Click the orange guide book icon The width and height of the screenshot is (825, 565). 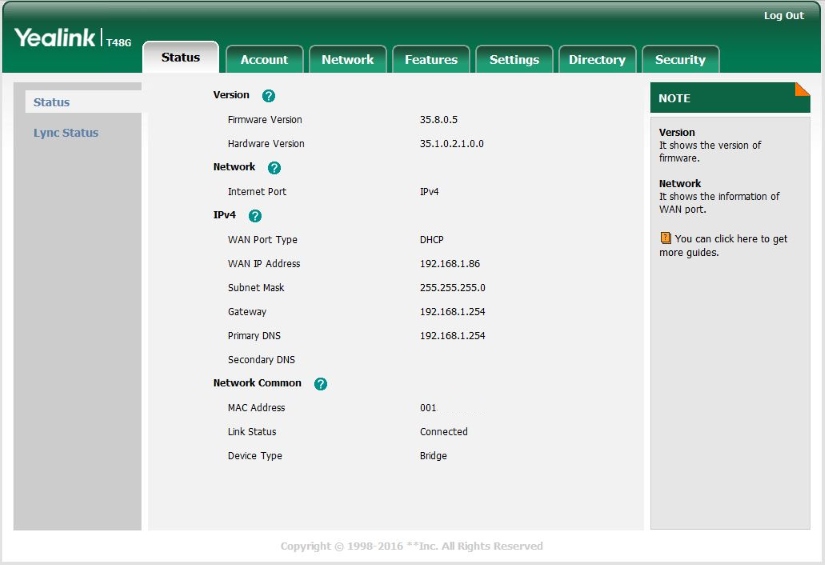pos(665,239)
